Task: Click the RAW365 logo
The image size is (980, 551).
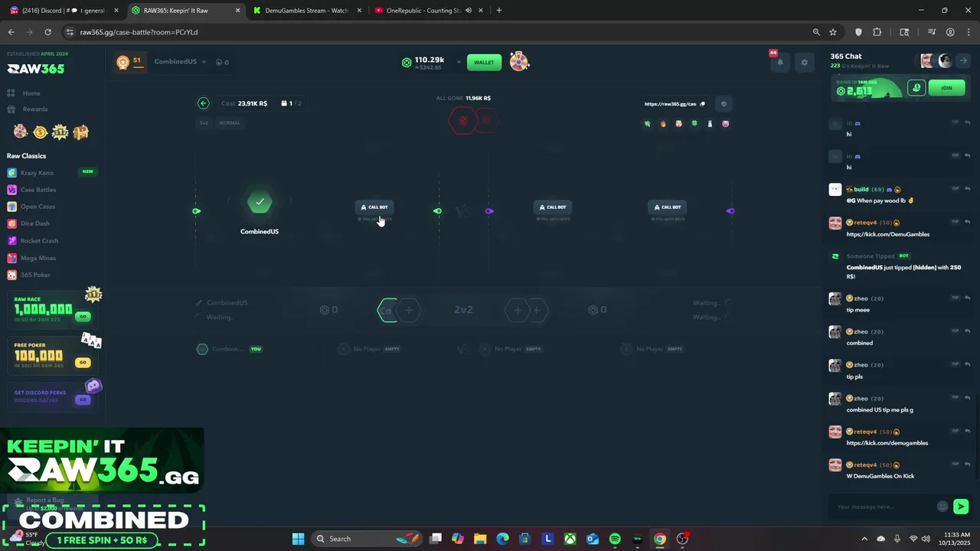Action: (x=36, y=69)
